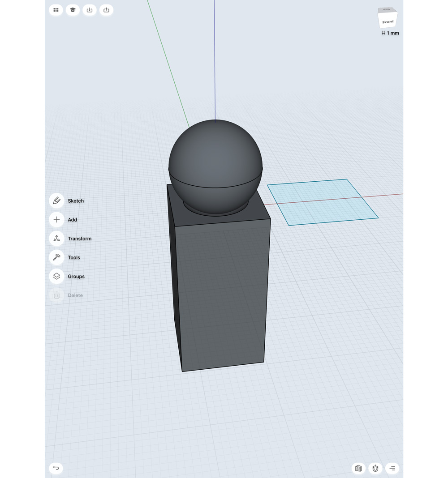Click the Top face of view cube
The image size is (448, 478).
[x=387, y=10]
